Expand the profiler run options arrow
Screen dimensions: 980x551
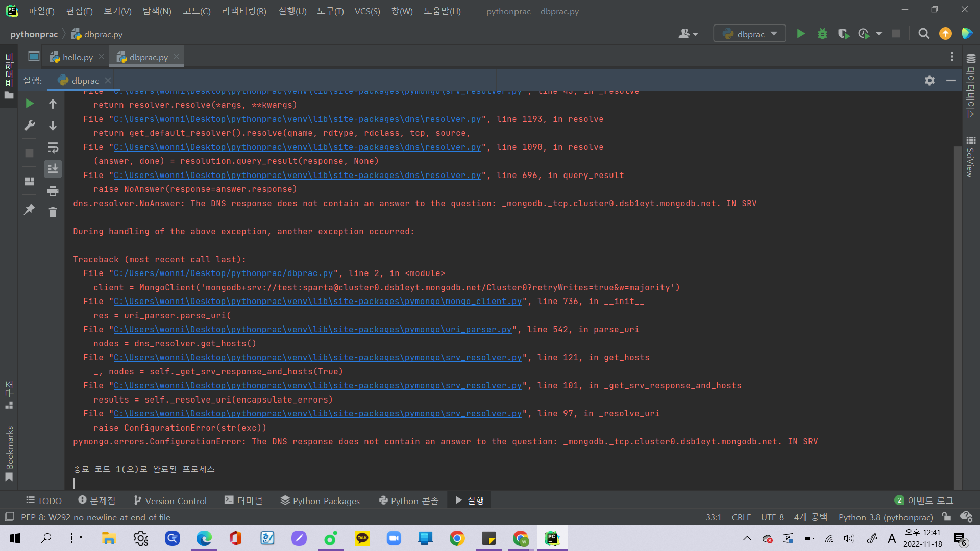879,34
